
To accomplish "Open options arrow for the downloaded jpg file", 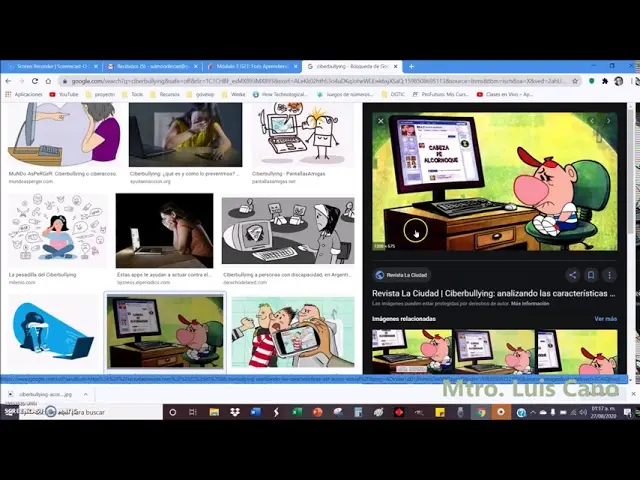I will [x=86, y=394].
